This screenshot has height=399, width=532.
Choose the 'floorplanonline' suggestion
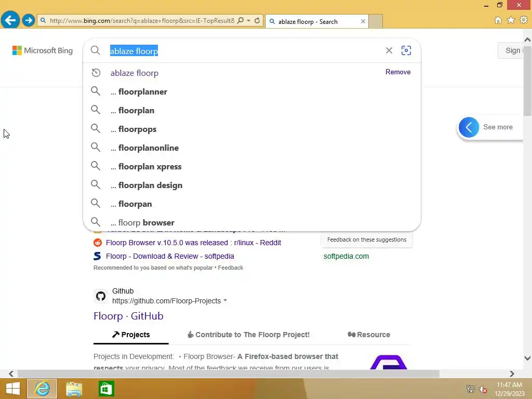pos(252,148)
